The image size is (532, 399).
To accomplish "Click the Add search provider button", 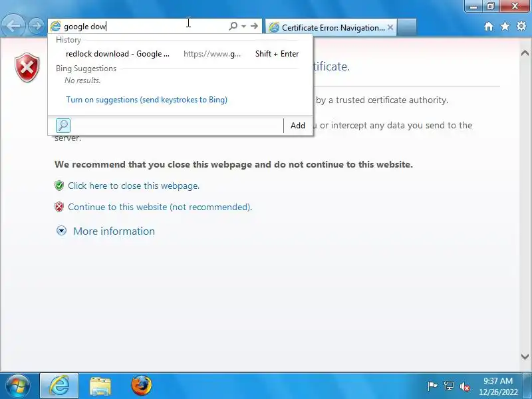I will tap(297, 126).
